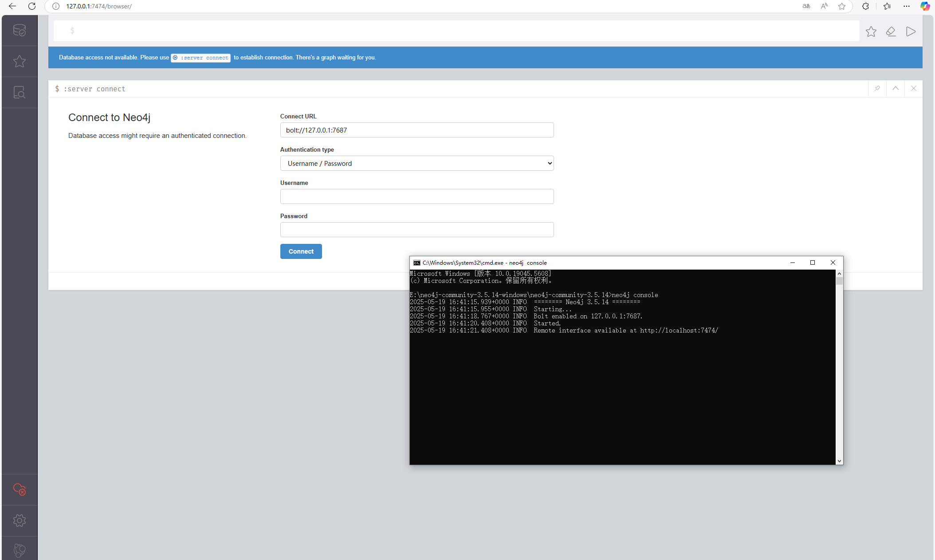The width and height of the screenshot is (935, 560).
Task: Click the browser back arrow
Action: tap(12, 6)
